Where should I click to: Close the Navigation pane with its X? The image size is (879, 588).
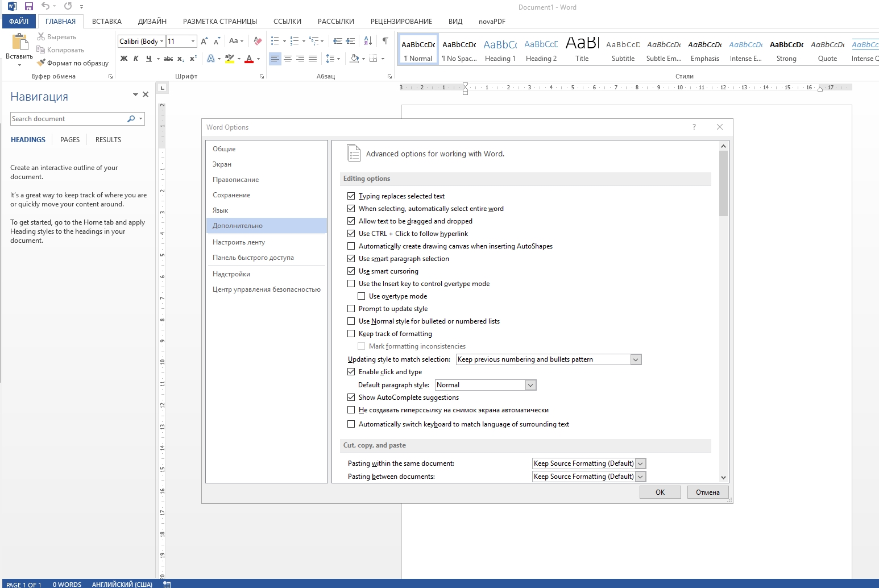click(146, 95)
